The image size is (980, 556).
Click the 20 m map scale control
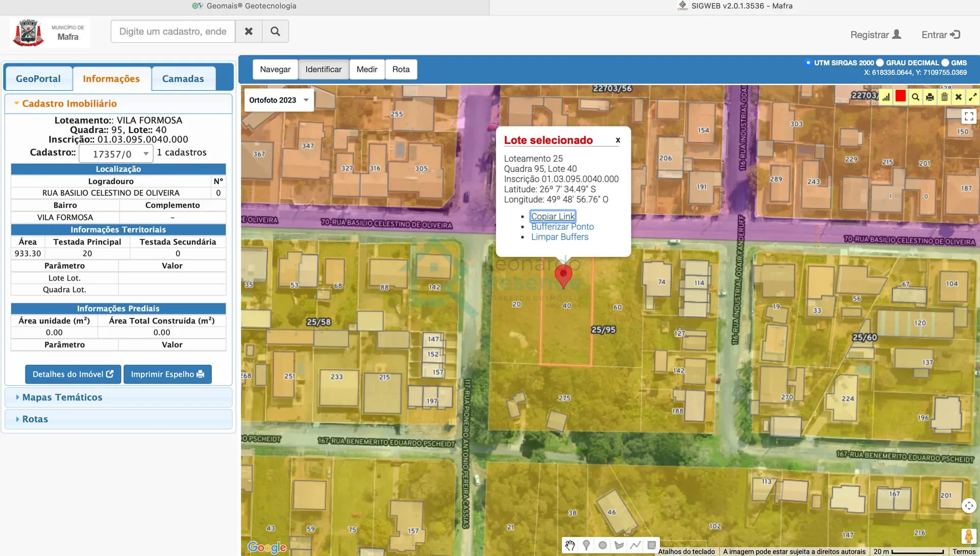[909, 551]
